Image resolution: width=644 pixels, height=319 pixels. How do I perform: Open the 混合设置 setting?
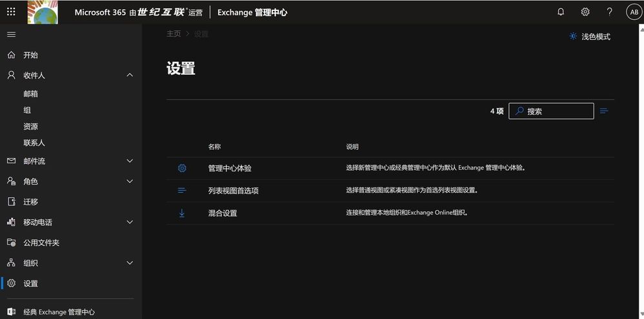tap(222, 213)
